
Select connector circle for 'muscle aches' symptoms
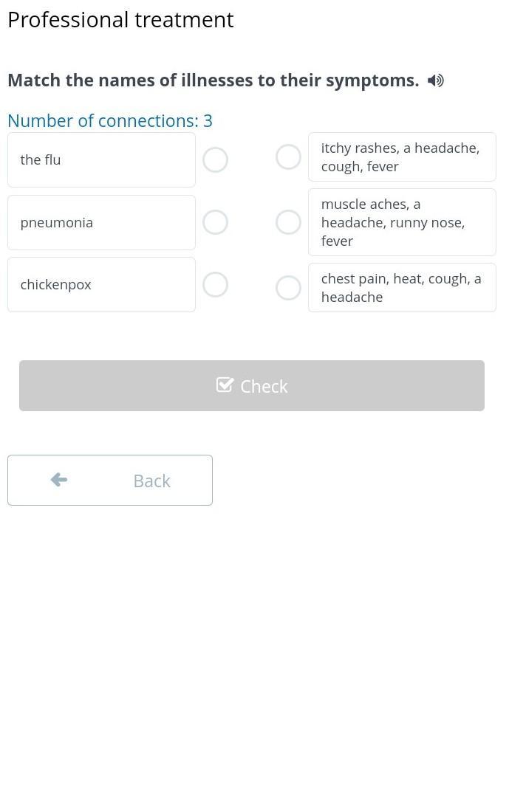(288, 222)
